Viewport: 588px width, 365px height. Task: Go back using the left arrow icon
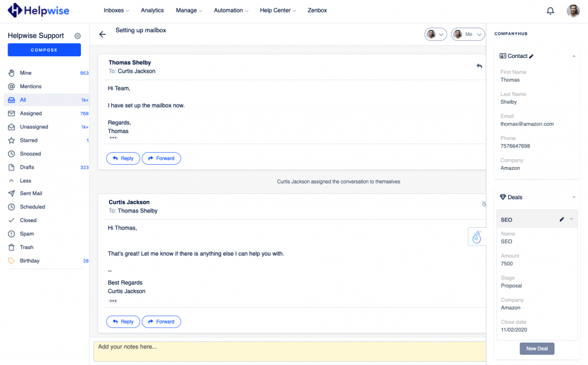(x=102, y=34)
